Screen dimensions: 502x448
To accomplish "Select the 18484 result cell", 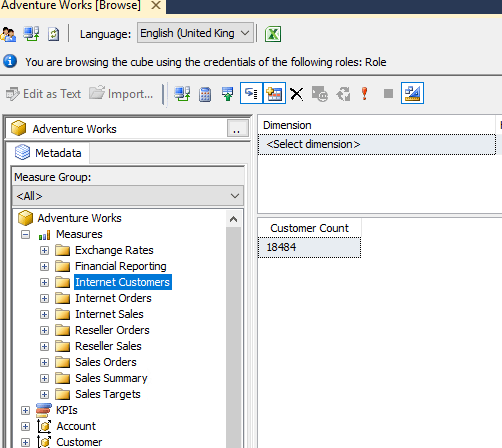I will 309,247.
